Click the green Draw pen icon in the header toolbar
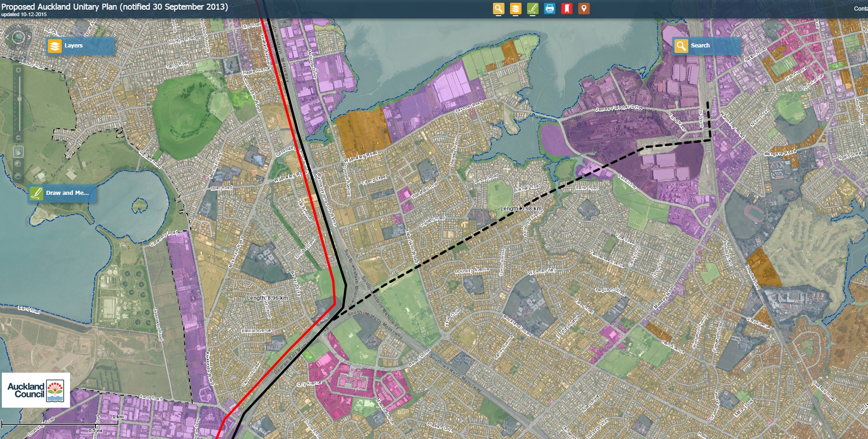The height and width of the screenshot is (439, 868). click(532, 8)
